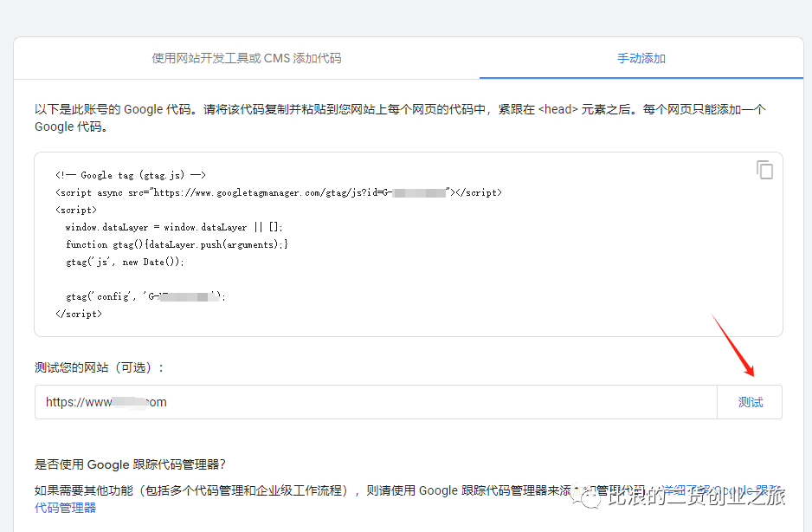Click the 测试您的网站（可选）label
Image resolution: width=812 pixels, height=532 pixels.
[100, 367]
